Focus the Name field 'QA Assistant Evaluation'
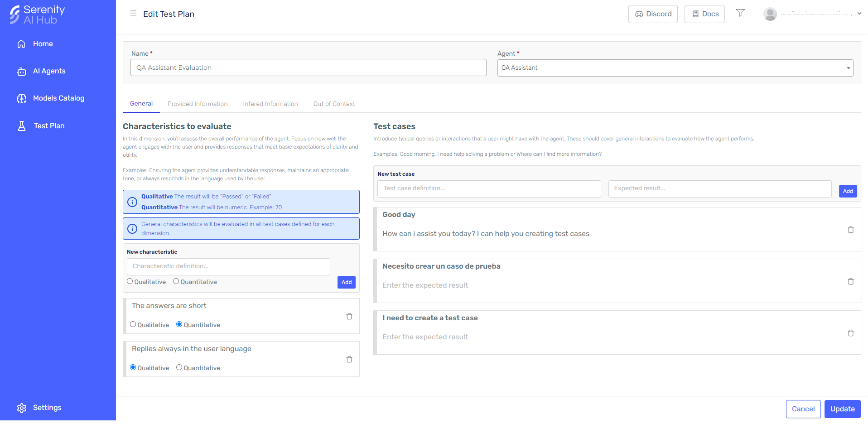This screenshot has width=868, height=429. 309,67
